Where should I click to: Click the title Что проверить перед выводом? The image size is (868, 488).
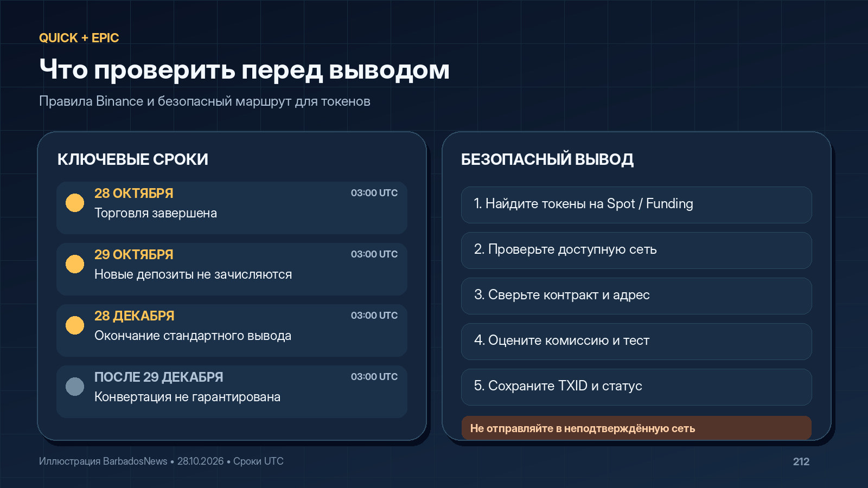[x=244, y=70]
